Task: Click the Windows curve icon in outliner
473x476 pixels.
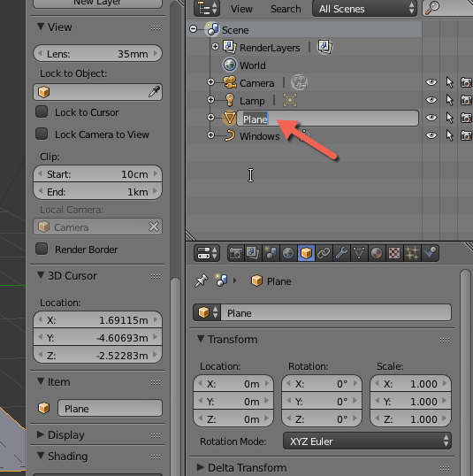Action: point(230,135)
